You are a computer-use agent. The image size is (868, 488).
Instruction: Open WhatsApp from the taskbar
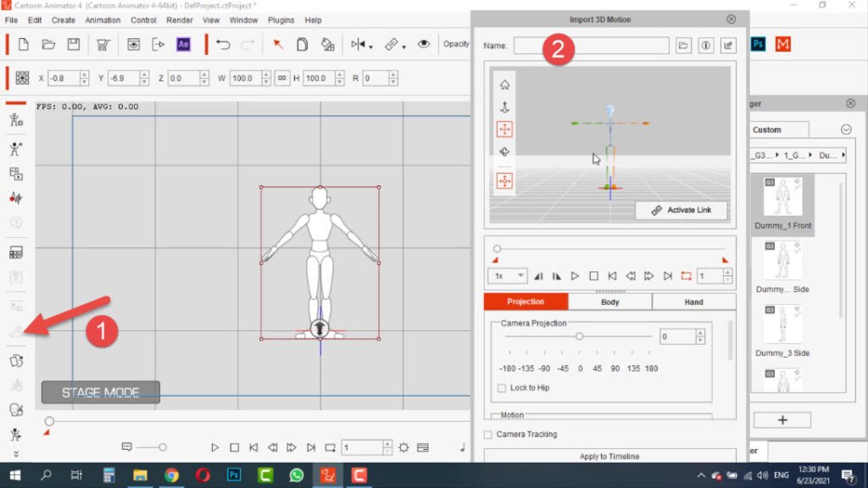[296, 475]
